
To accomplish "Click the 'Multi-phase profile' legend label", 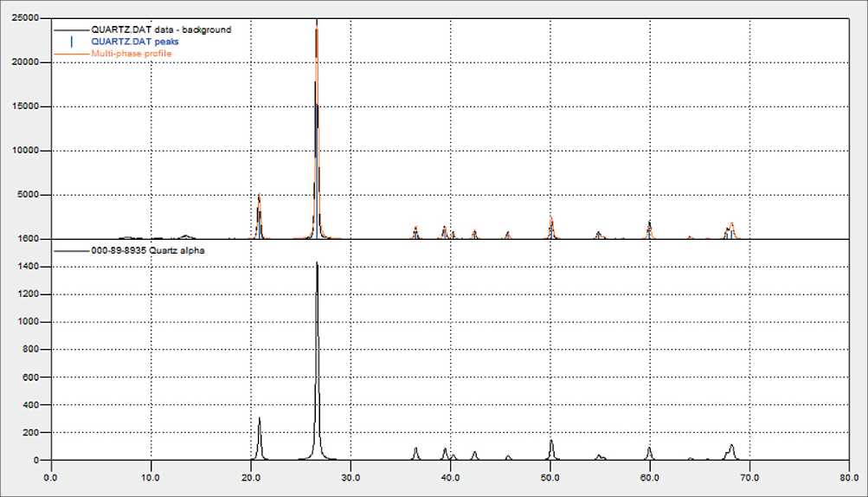I will [132, 54].
